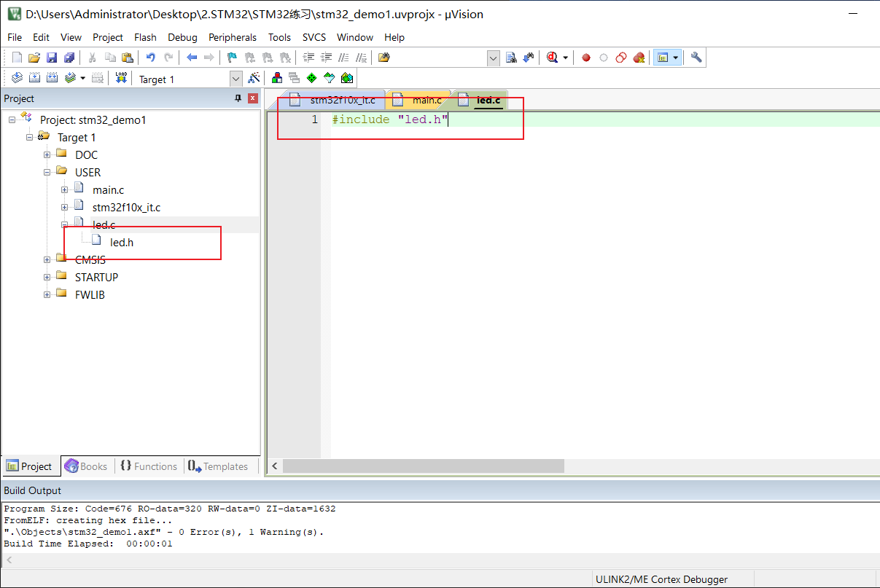Rebuild all target files
The width and height of the screenshot is (880, 588).
coord(52,78)
